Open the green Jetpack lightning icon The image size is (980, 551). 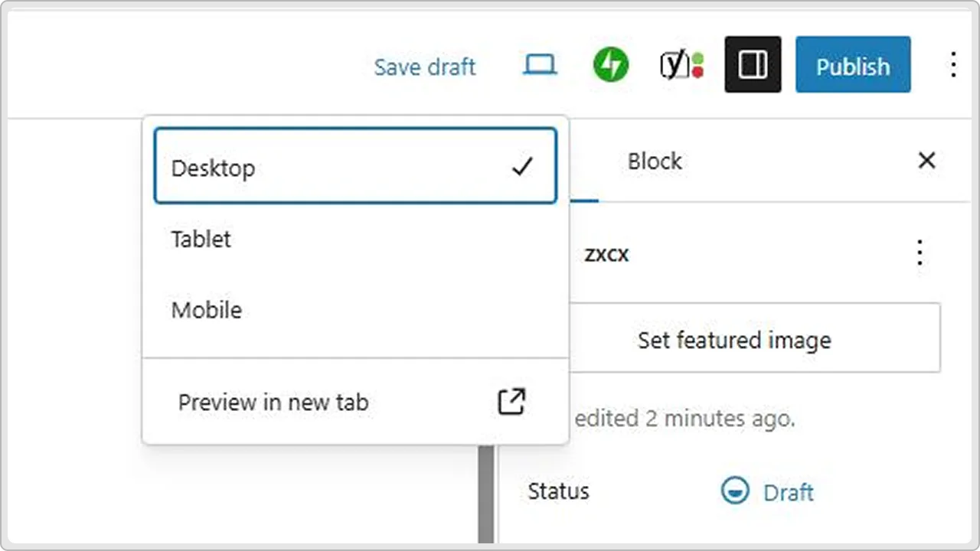click(x=610, y=65)
